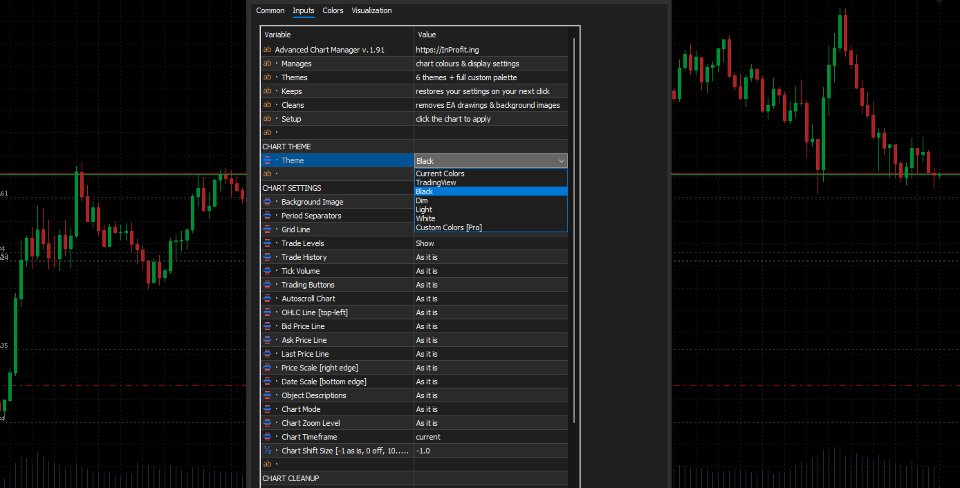Open Chart Zoom Level value

(491, 423)
